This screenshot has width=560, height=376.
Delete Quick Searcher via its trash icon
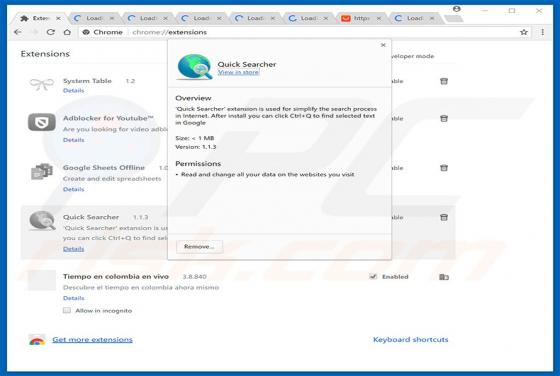point(444,217)
